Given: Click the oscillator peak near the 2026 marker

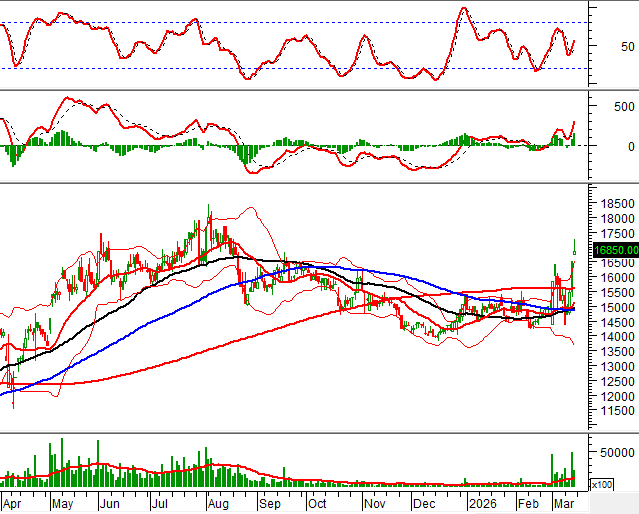Looking at the screenshot, I should click(463, 9).
